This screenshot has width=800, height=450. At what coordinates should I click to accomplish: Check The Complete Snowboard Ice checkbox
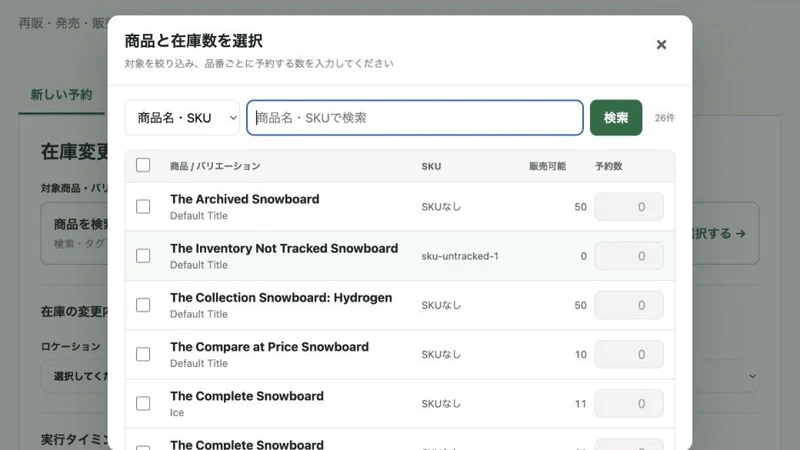143,404
